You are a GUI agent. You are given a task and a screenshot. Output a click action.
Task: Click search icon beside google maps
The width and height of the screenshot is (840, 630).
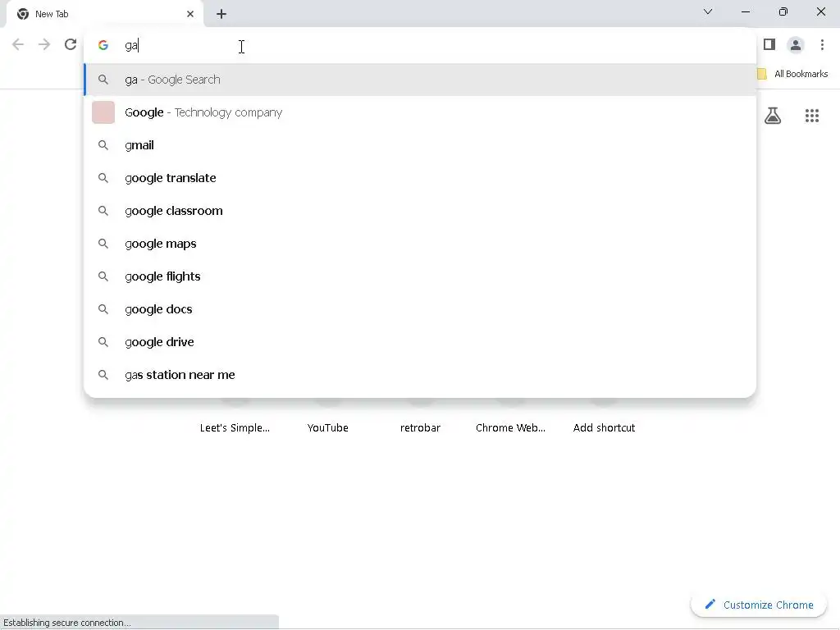coord(103,244)
